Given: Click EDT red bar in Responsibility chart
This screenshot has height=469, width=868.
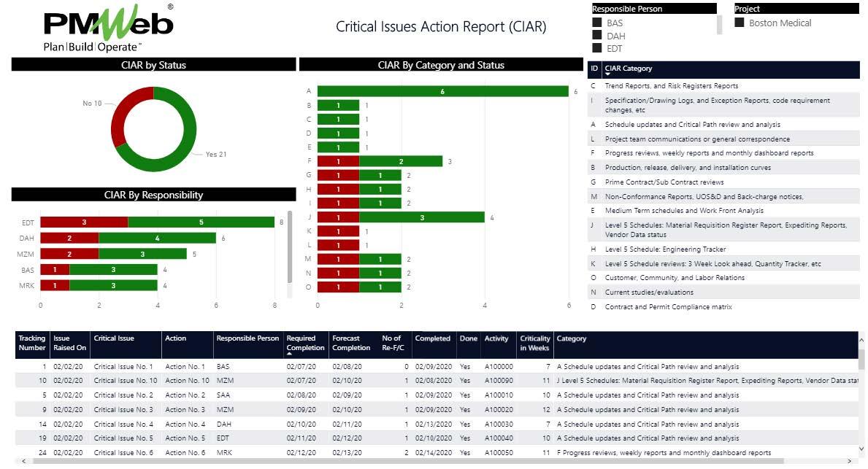Looking at the screenshot, I should tap(84, 222).
